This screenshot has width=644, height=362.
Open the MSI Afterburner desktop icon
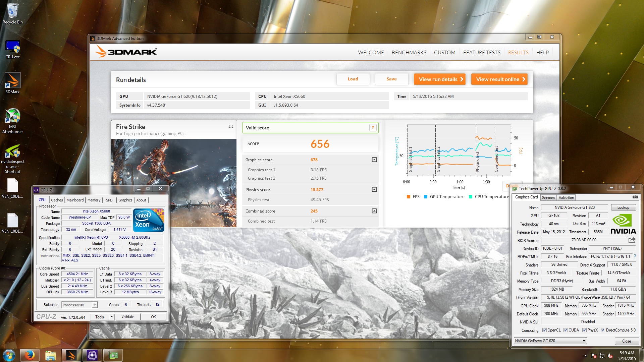click(x=13, y=121)
